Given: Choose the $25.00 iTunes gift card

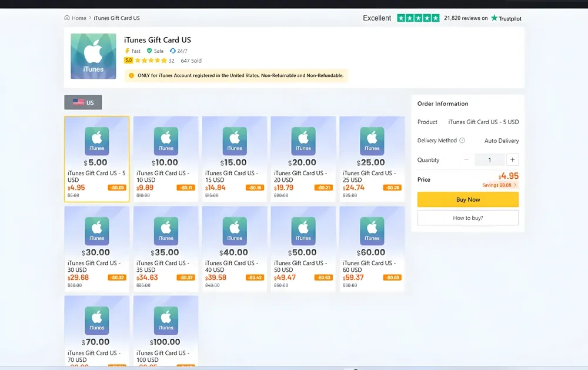Looking at the screenshot, I should click(x=372, y=159).
